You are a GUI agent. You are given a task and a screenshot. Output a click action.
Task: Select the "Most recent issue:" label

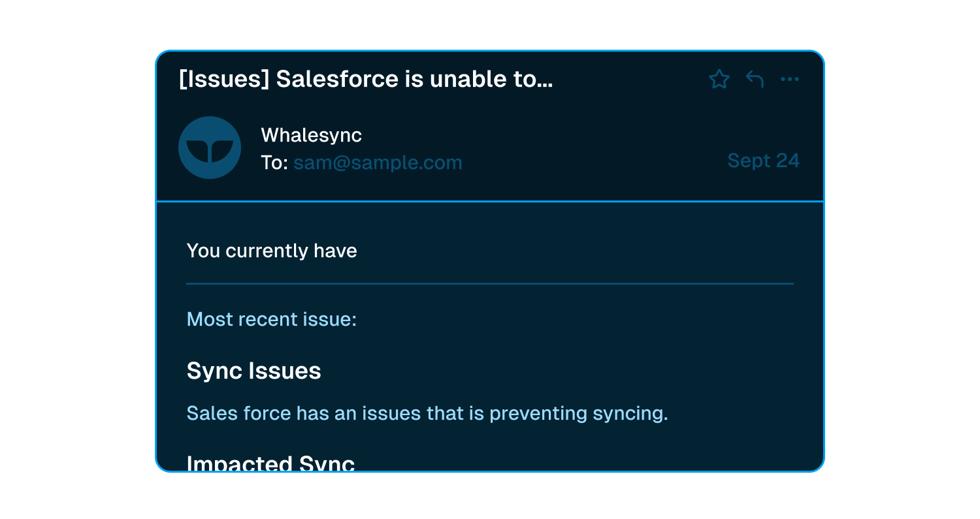click(x=272, y=320)
